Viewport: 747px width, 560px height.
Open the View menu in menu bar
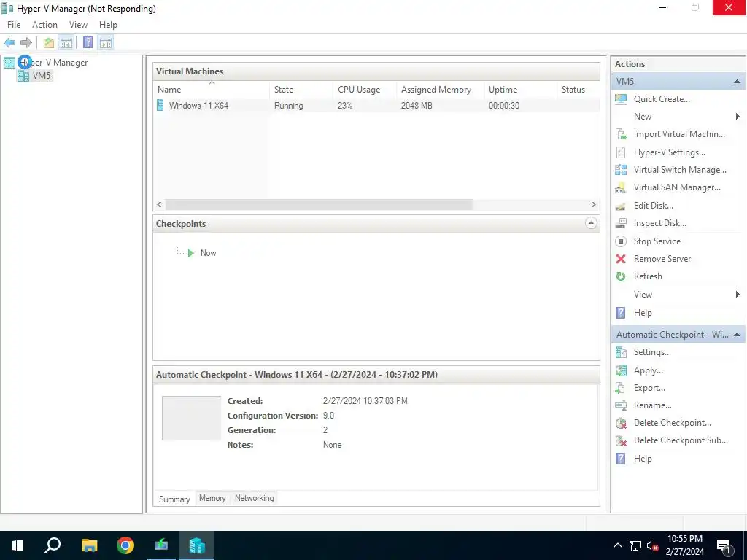[x=78, y=25]
